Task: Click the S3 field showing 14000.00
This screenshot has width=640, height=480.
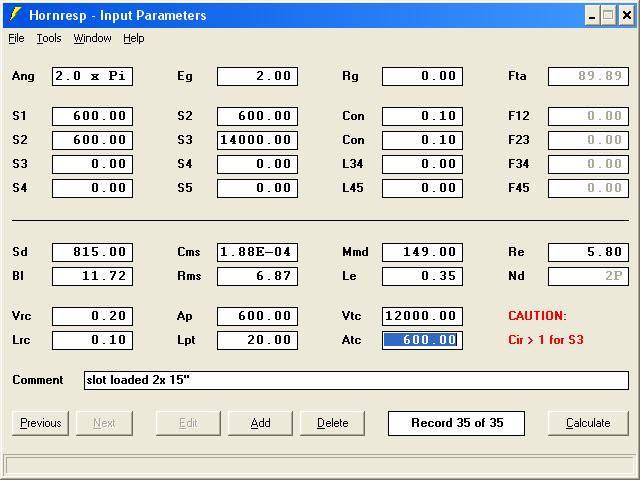Action: point(258,140)
